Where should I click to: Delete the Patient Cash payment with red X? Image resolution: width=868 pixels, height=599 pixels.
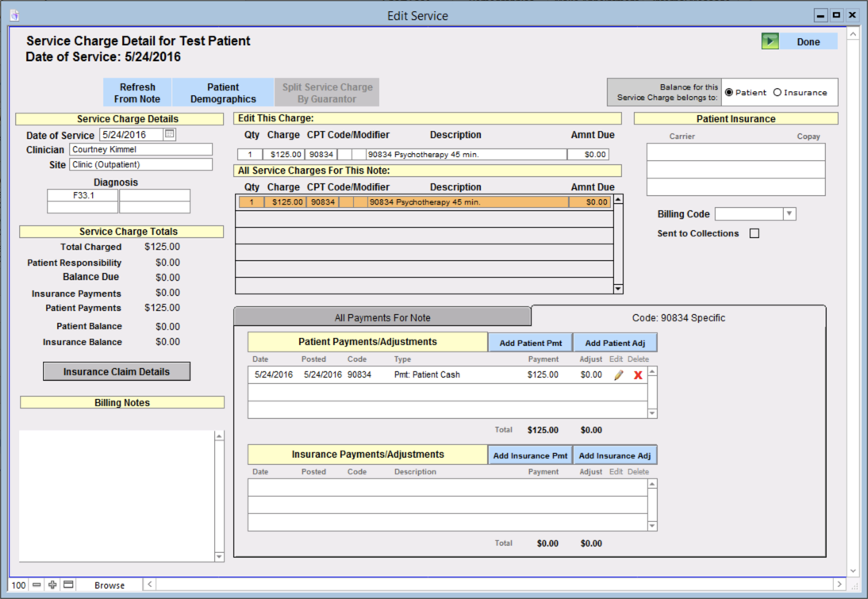(x=638, y=375)
